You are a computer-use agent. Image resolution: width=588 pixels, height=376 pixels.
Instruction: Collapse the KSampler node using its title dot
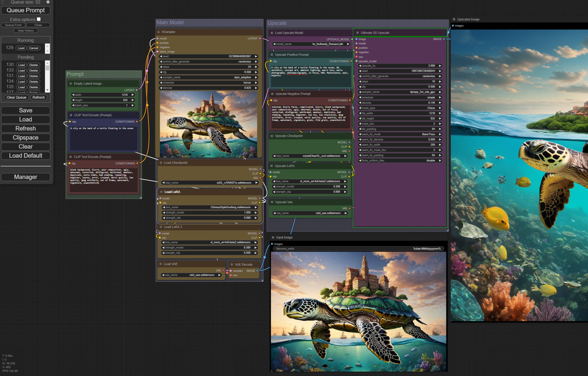point(158,32)
